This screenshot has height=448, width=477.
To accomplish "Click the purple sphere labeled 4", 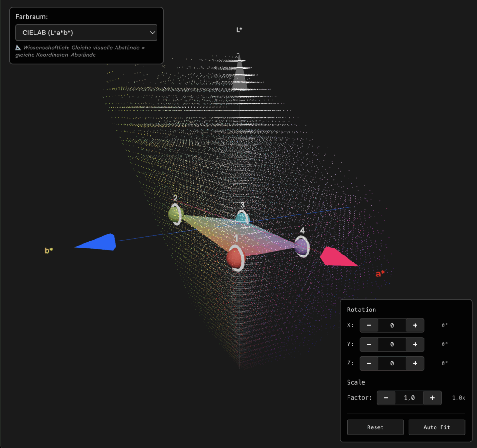I will click(301, 247).
